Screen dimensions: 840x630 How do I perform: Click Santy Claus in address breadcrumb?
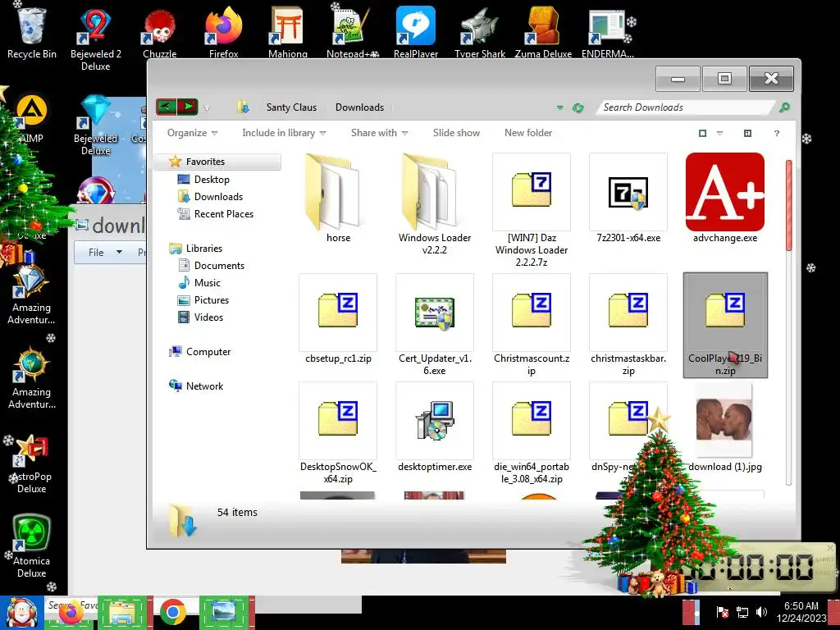(291, 107)
